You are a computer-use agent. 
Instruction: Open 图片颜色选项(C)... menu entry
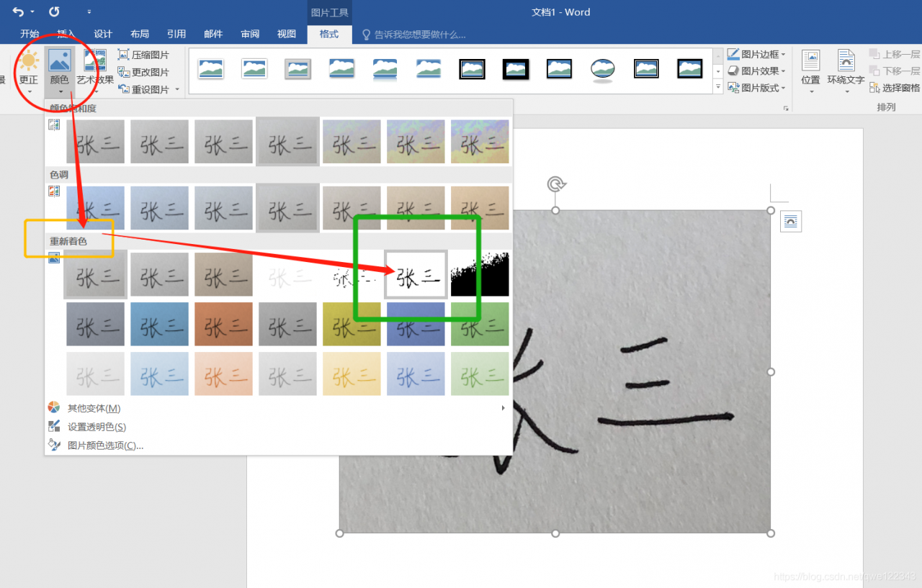click(105, 445)
